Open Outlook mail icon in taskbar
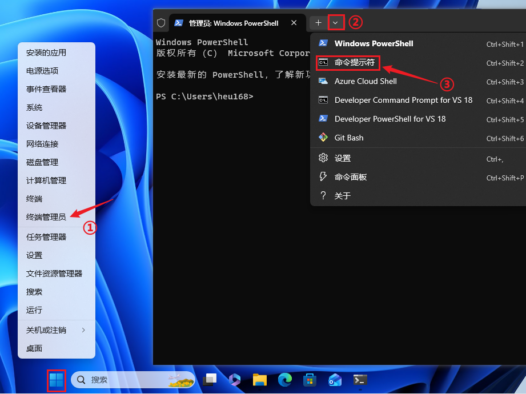 (335, 380)
